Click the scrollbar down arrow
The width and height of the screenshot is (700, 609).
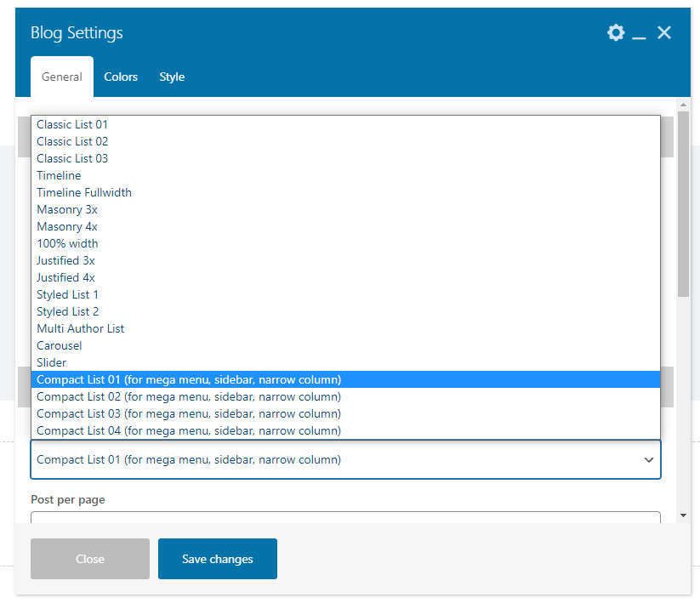(684, 515)
